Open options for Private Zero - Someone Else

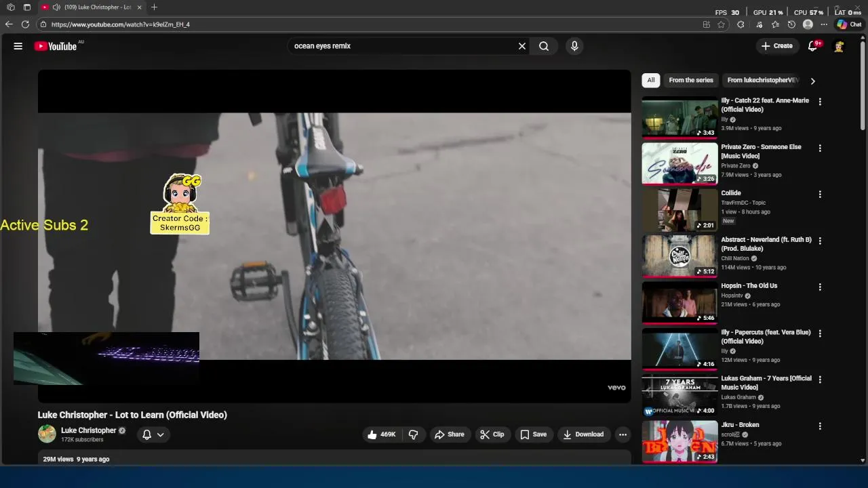(x=820, y=148)
